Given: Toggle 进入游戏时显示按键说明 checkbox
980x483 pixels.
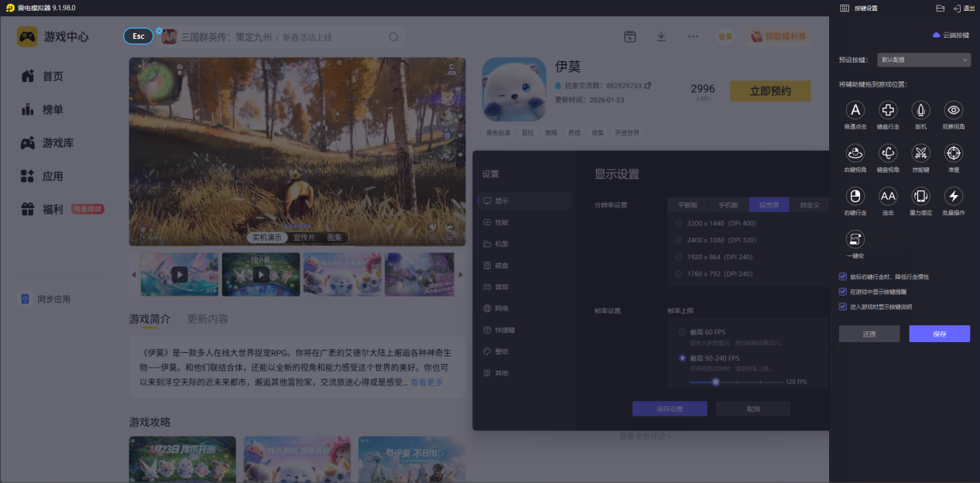Looking at the screenshot, I should (843, 307).
